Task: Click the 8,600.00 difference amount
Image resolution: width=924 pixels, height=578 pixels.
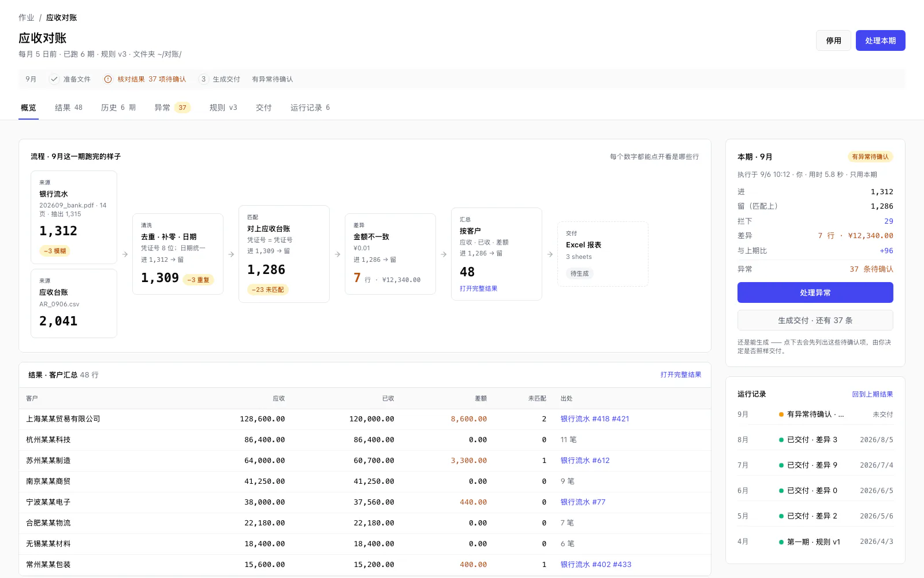Action: click(x=469, y=419)
